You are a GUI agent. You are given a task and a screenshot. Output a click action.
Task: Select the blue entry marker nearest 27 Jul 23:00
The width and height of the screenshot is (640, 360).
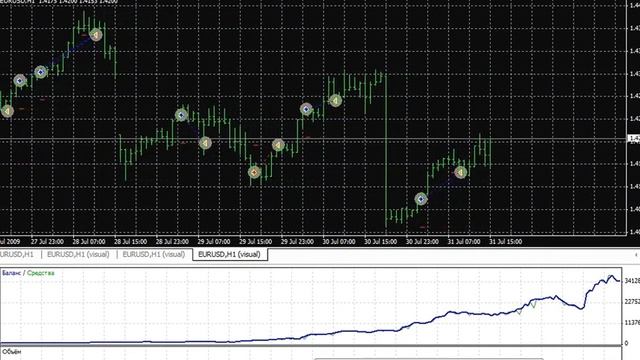tap(40, 72)
